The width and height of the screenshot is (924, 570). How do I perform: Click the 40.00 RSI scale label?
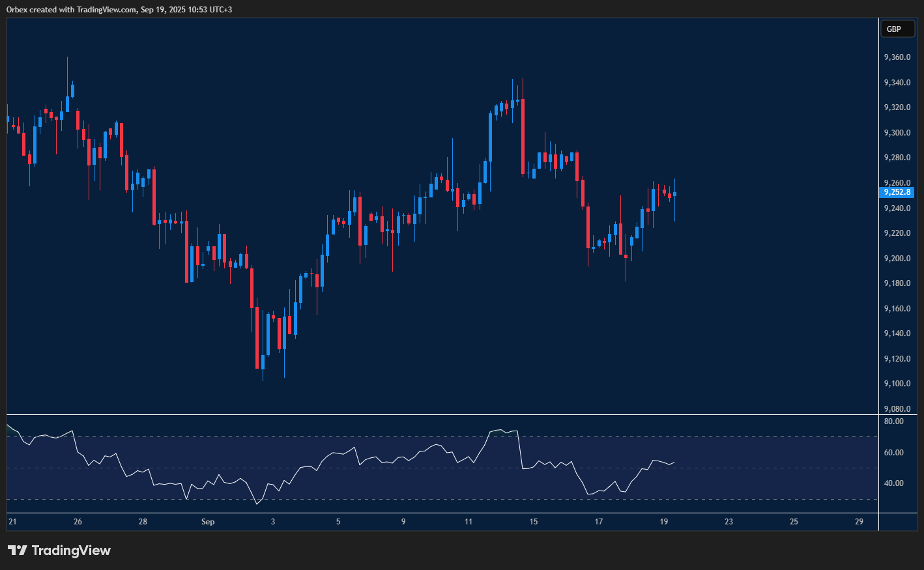click(x=893, y=483)
